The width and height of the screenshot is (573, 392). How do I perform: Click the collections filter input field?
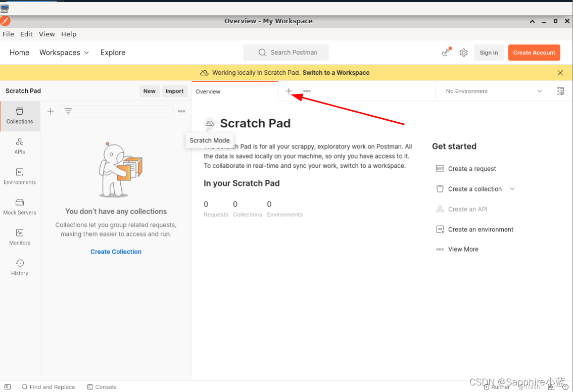116,111
